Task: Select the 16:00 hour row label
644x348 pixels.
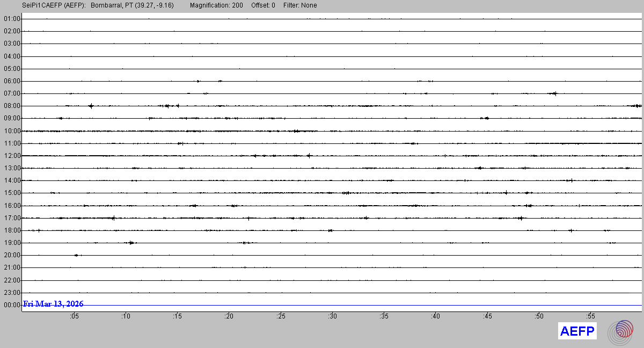Action: click(12, 206)
